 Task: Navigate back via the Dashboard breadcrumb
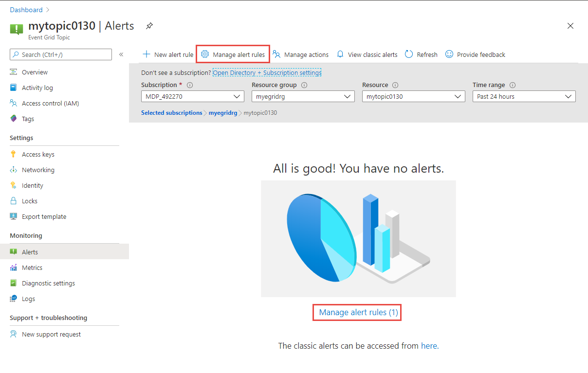(26, 9)
